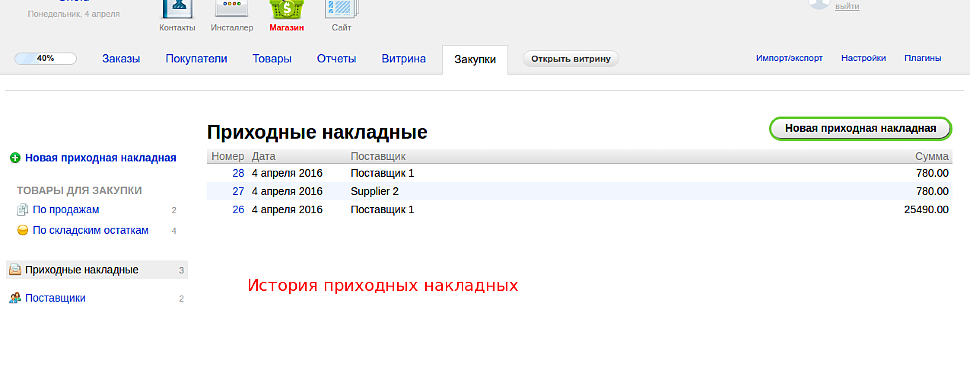Switch to the Витрина tab
The image size is (970, 377).
(x=403, y=59)
